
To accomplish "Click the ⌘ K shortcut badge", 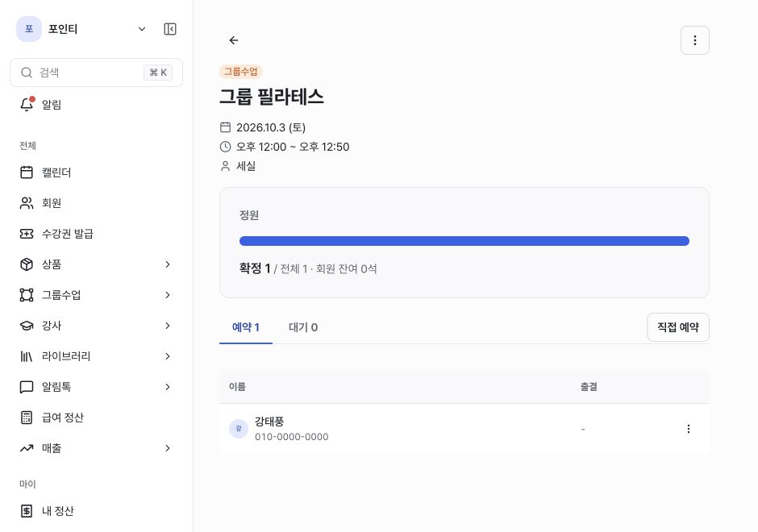I will pyautogui.click(x=158, y=73).
